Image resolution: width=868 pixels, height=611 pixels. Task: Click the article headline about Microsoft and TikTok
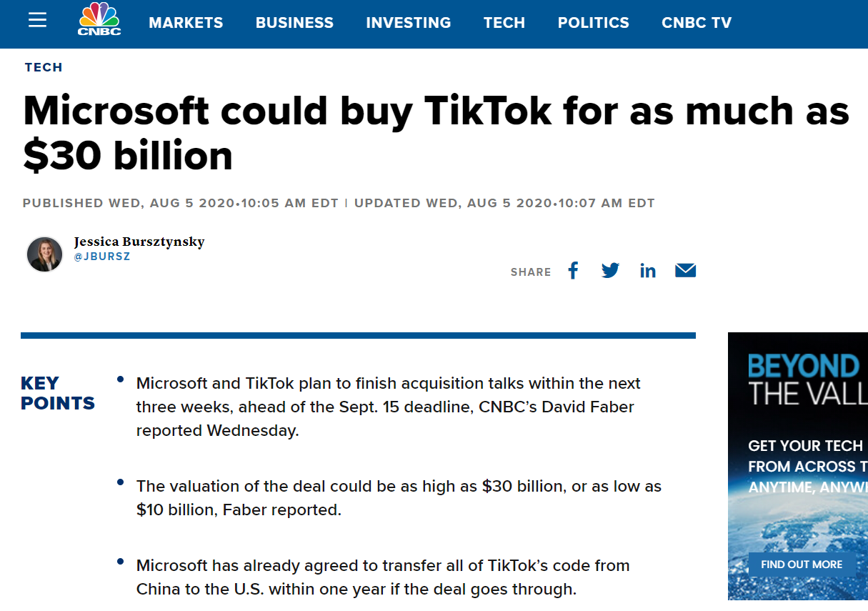click(x=436, y=133)
